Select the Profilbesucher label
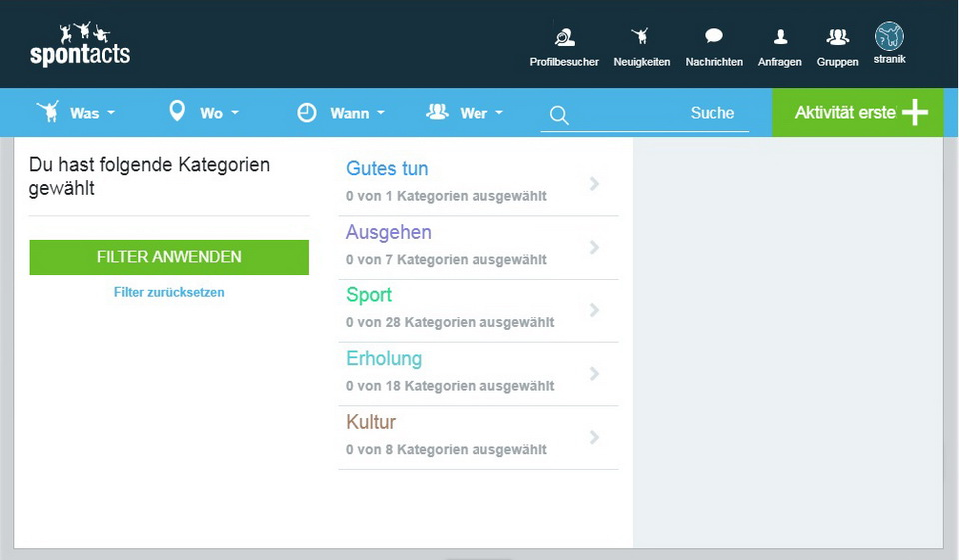This screenshot has width=959, height=560. pos(564,62)
